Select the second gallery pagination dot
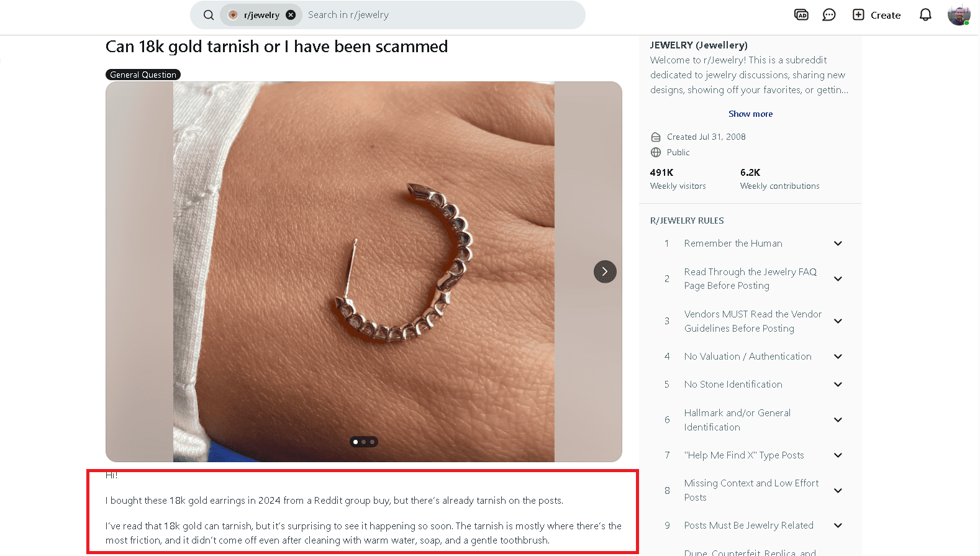Viewport: 980px width, 556px height. coord(364,442)
